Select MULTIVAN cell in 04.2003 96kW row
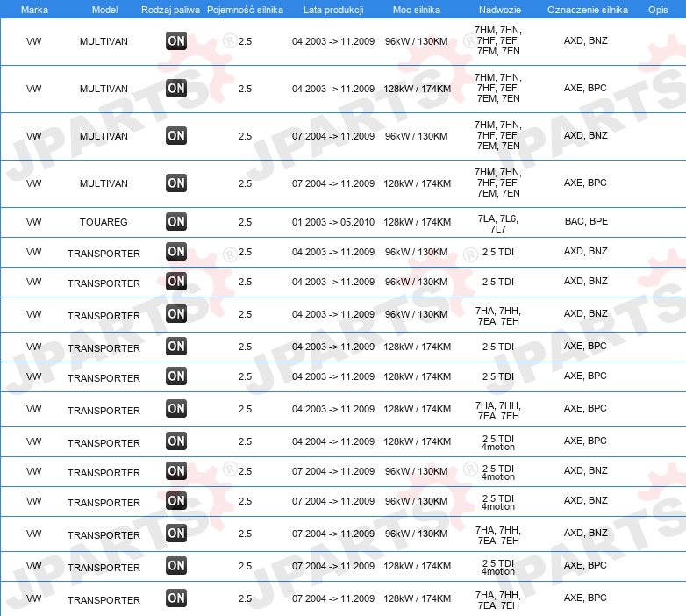686x616 pixels. pos(104,41)
